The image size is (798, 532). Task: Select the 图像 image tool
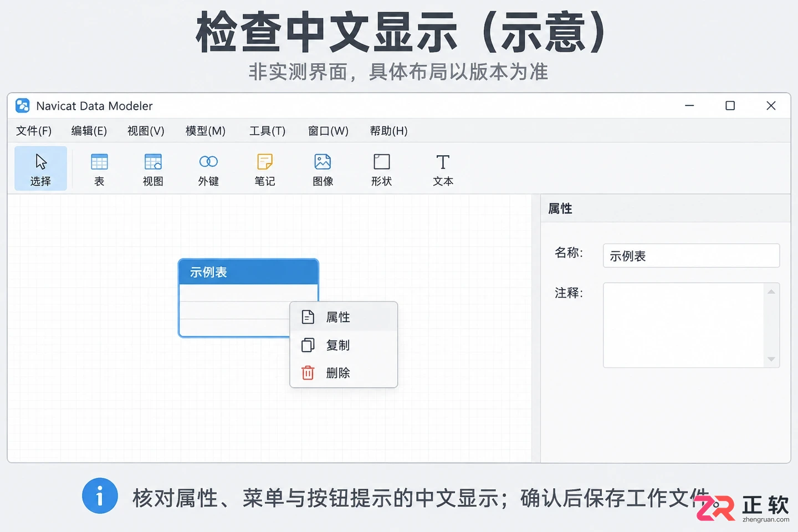tap(323, 168)
